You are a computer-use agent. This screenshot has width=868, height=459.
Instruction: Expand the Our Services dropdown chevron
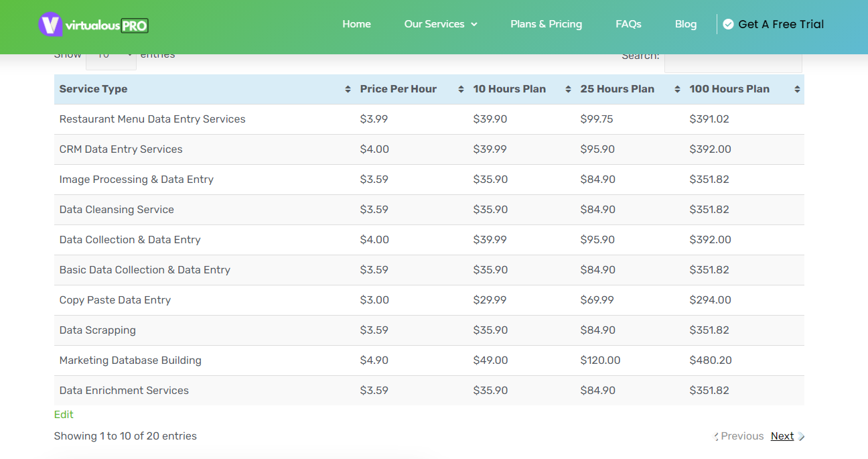point(474,24)
